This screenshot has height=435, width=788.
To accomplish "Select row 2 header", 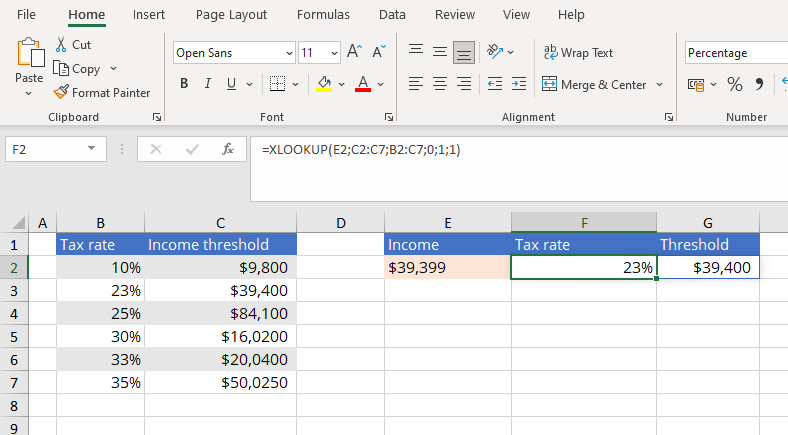I will tap(14, 267).
